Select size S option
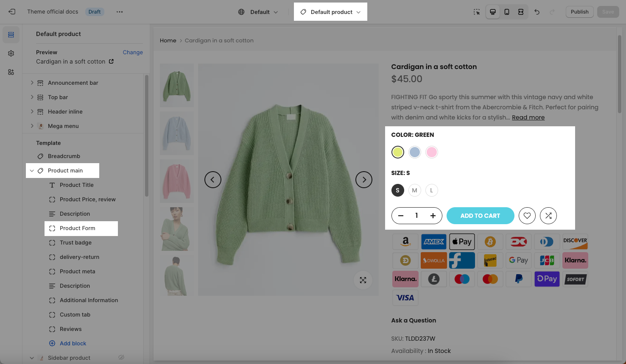This screenshot has height=364, width=626. (398, 190)
